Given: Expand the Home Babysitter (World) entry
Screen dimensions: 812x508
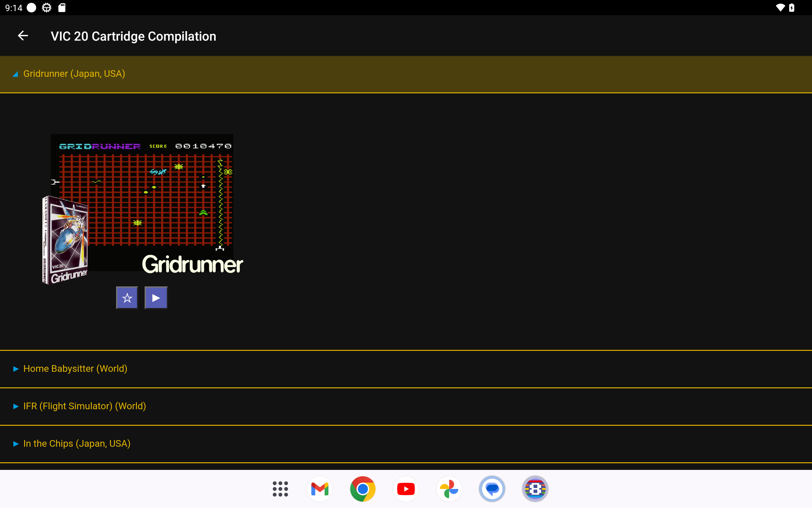Looking at the screenshot, I should (x=406, y=369).
